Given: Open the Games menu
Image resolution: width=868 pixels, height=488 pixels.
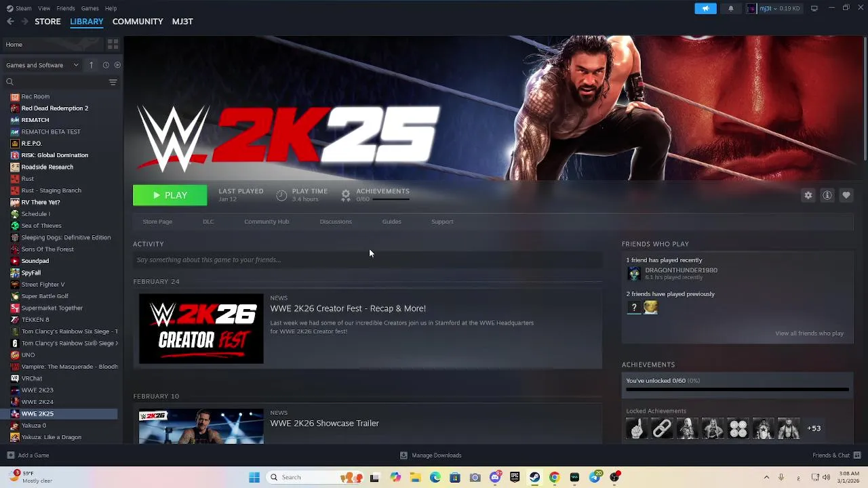Looking at the screenshot, I should coord(90,8).
